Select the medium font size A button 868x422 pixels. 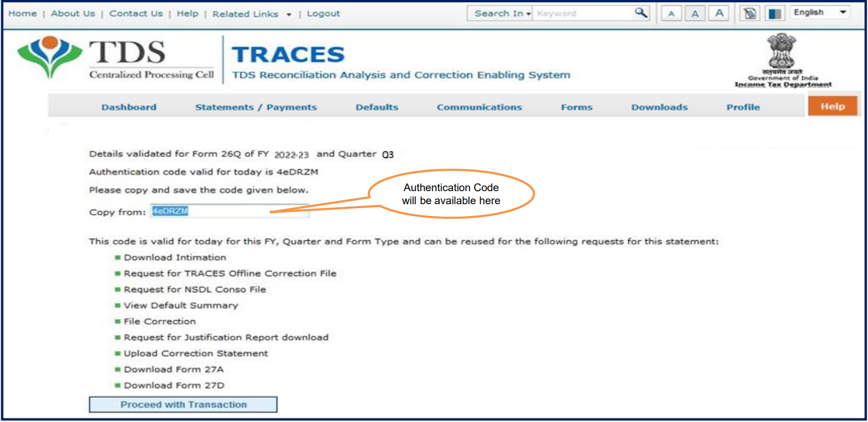pos(695,14)
